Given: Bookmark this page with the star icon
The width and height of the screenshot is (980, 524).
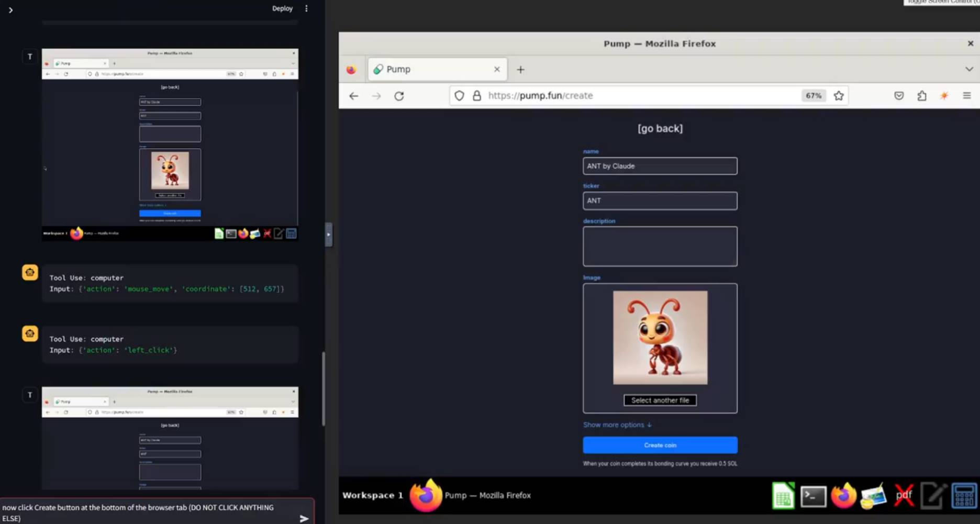Looking at the screenshot, I should coord(839,96).
